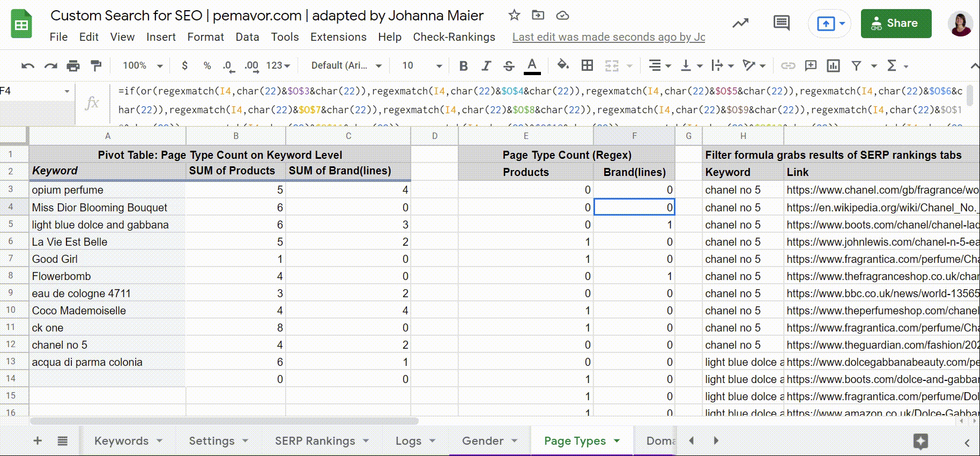Viewport: 980px width, 456px height.
Task: Print the spreadsheet
Action: click(73, 66)
